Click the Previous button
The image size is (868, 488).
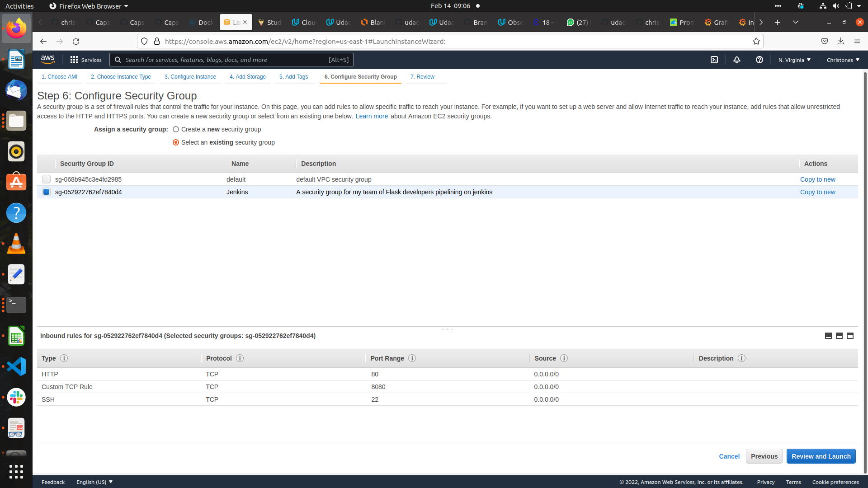tap(764, 456)
